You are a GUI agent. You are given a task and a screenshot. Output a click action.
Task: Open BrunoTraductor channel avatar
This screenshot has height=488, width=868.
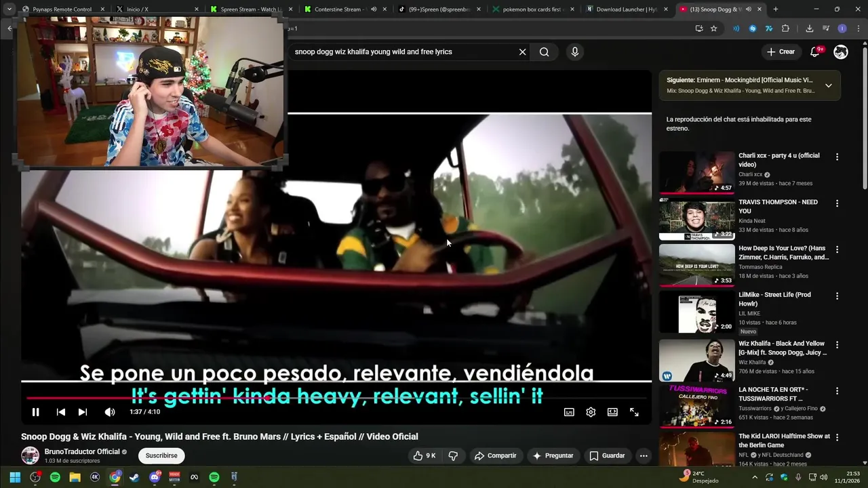point(30,455)
